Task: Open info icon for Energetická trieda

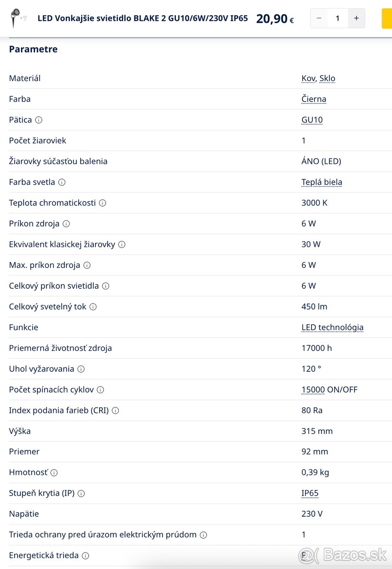Action: coord(85,556)
